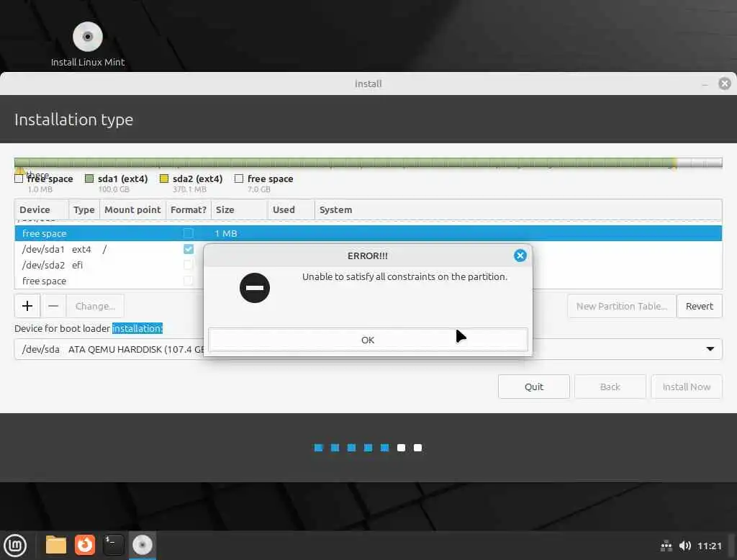
Task: Add a partition with the plus button
Action: [x=27, y=306]
